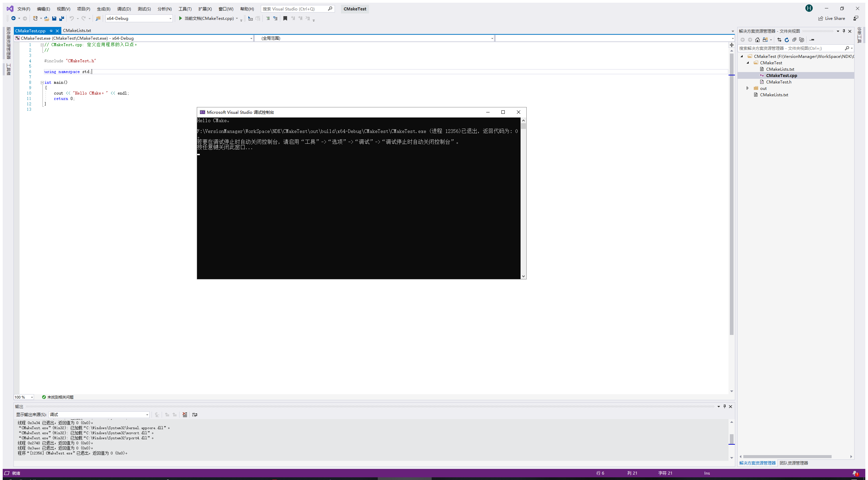Viewport: 868px width, 480px height.
Task: Click the Refresh icon in Solution Explorer
Action: [786, 39]
